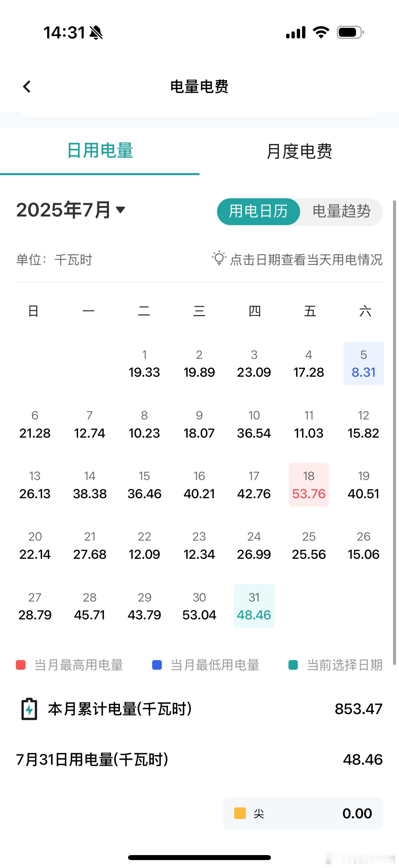The height and width of the screenshot is (868, 399).
Task: Select July 27 with 28.79 usage
Action: point(35,606)
